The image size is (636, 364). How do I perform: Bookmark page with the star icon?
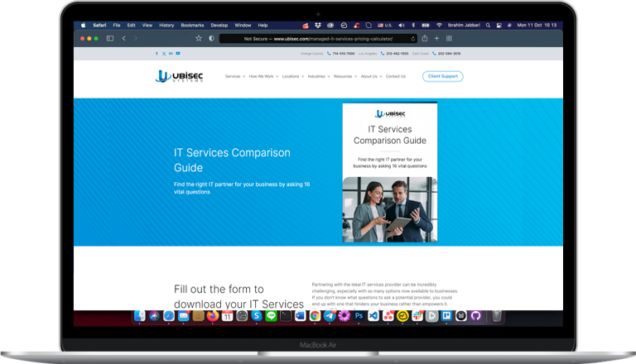click(x=199, y=39)
